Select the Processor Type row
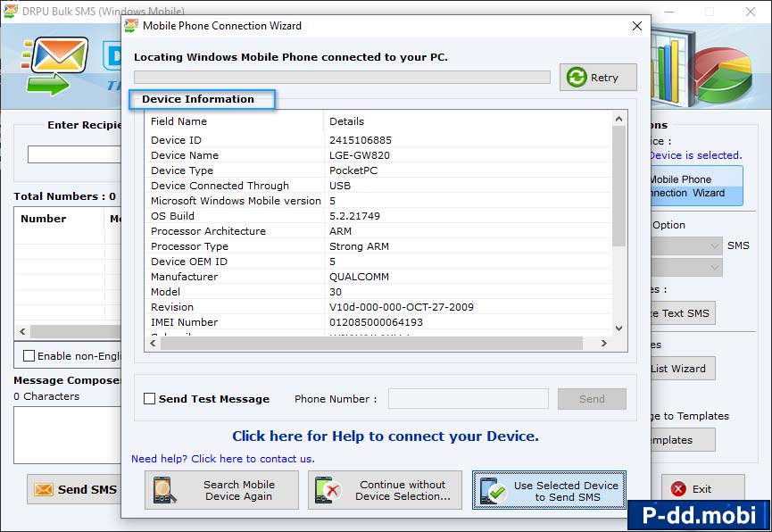The width and height of the screenshot is (772, 532). [x=378, y=246]
